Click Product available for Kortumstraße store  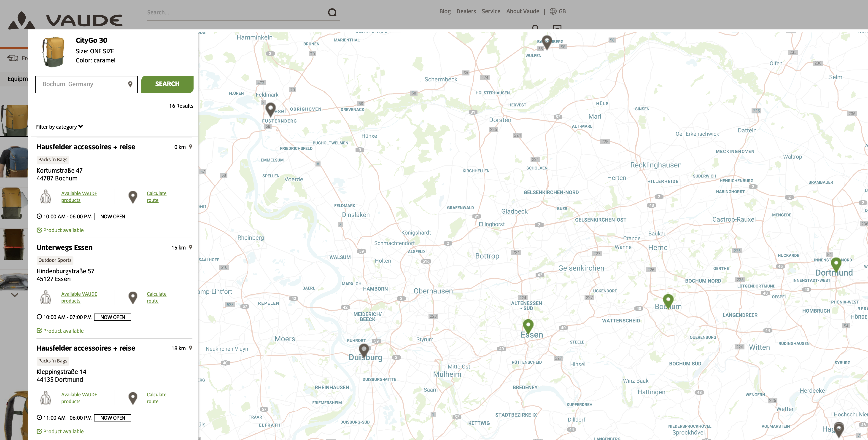click(60, 230)
